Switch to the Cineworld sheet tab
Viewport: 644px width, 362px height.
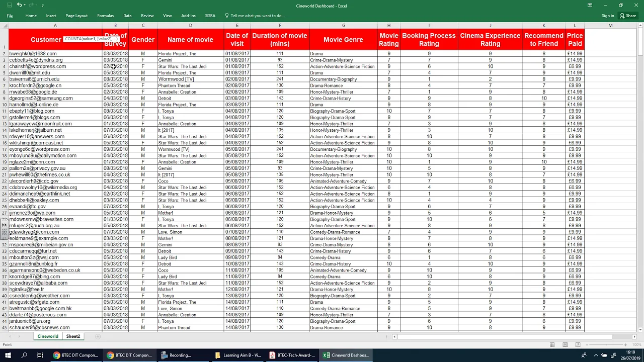click(48, 336)
